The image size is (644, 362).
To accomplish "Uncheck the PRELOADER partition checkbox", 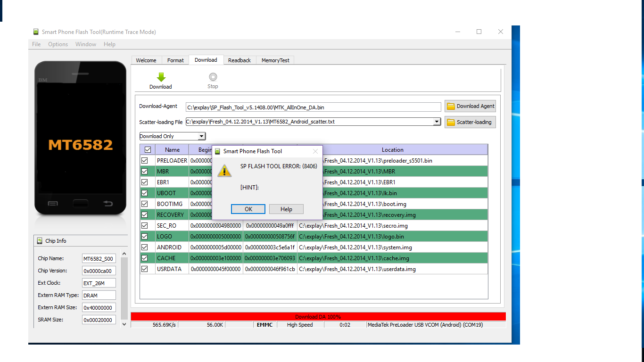I will 145,161.
